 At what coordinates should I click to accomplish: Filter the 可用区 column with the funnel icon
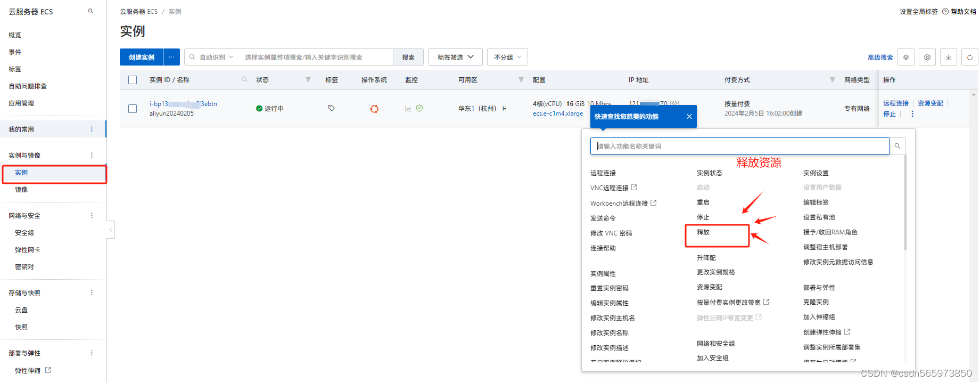click(x=521, y=79)
